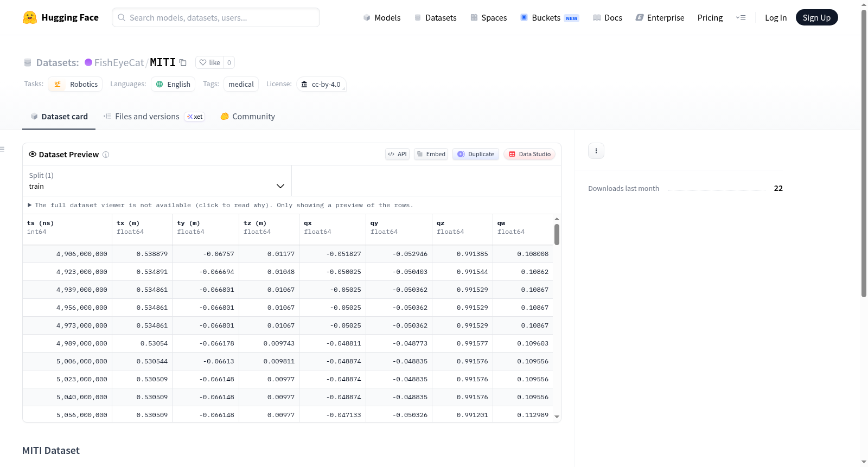Click the like count number

pyautogui.click(x=229, y=62)
